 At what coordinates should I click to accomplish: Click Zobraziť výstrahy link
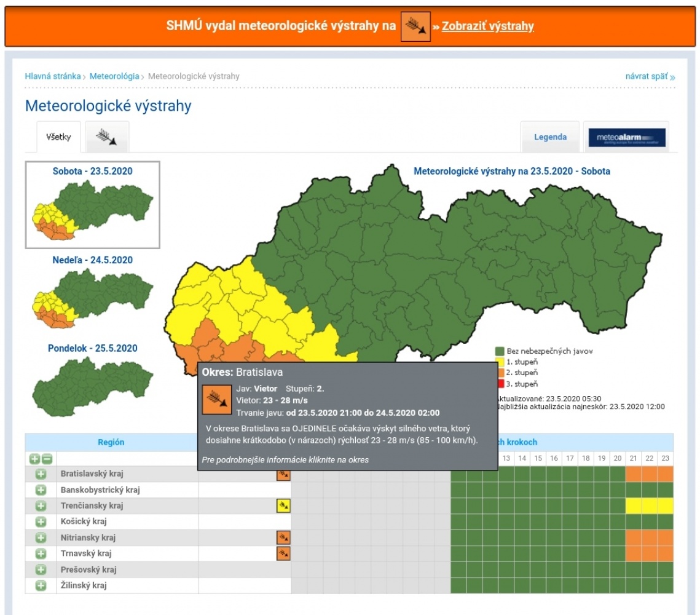pos(487,26)
